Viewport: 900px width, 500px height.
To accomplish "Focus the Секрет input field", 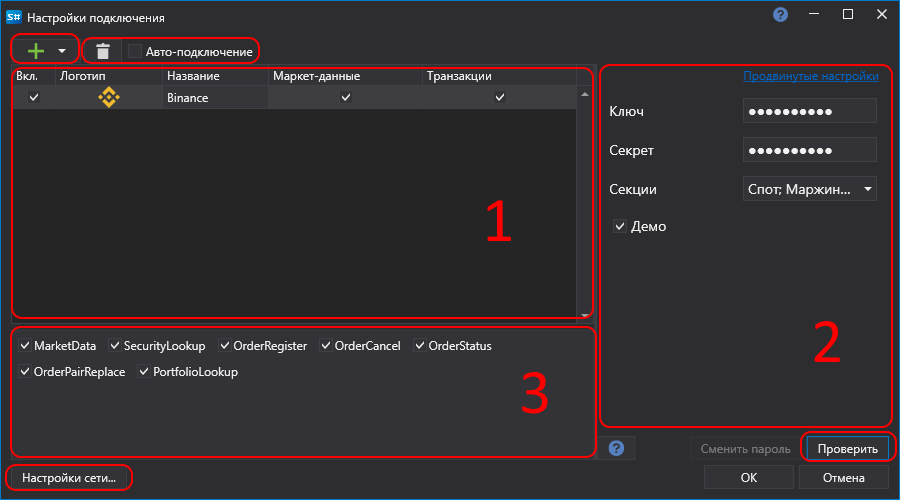I will coord(809,150).
